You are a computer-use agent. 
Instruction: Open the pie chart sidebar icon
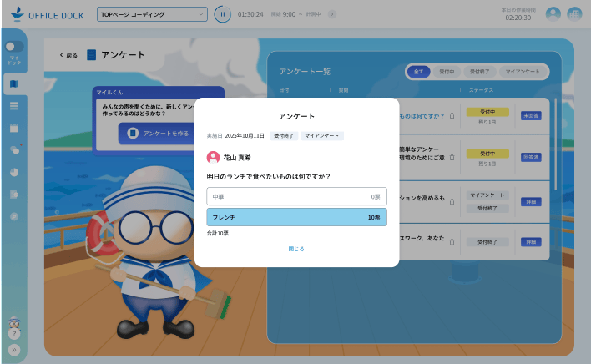pyautogui.click(x=14, y=172)
